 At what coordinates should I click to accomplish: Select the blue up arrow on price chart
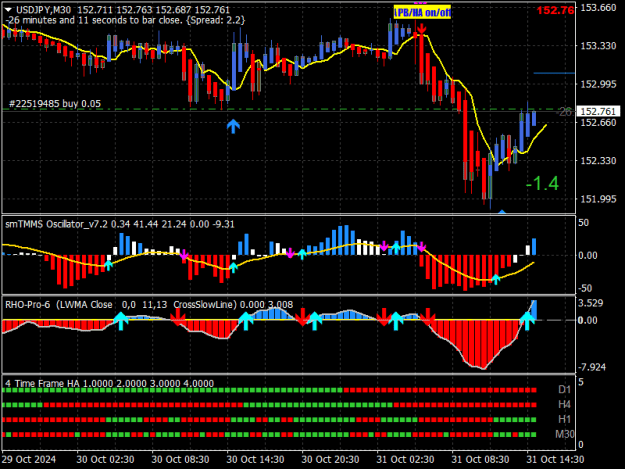tap(233, 126)
